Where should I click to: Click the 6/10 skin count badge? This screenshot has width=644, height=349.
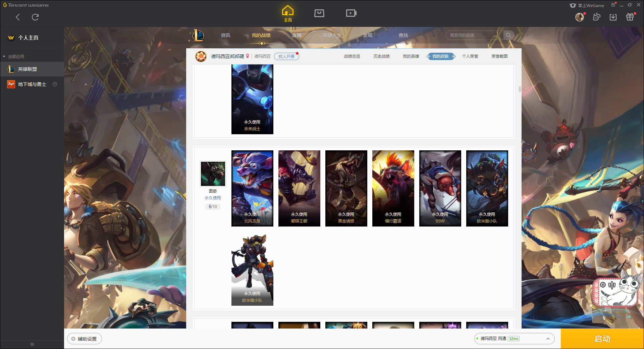213,207
